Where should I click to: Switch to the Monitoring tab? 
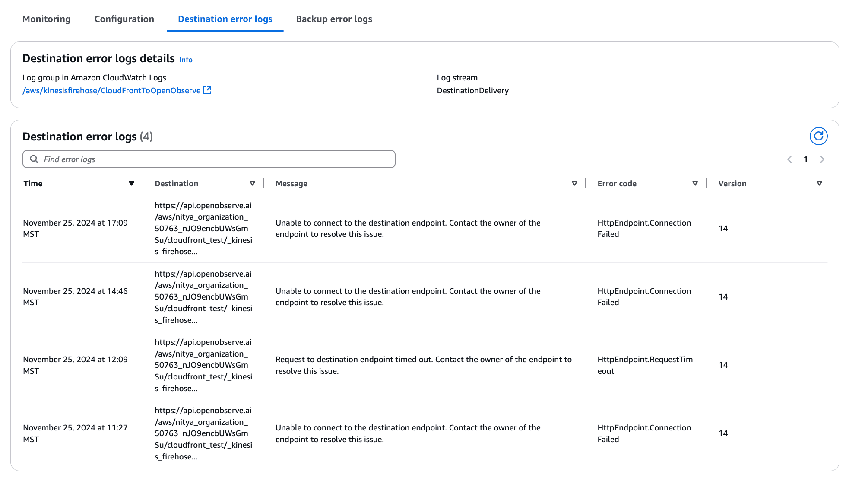pos(47,19)
